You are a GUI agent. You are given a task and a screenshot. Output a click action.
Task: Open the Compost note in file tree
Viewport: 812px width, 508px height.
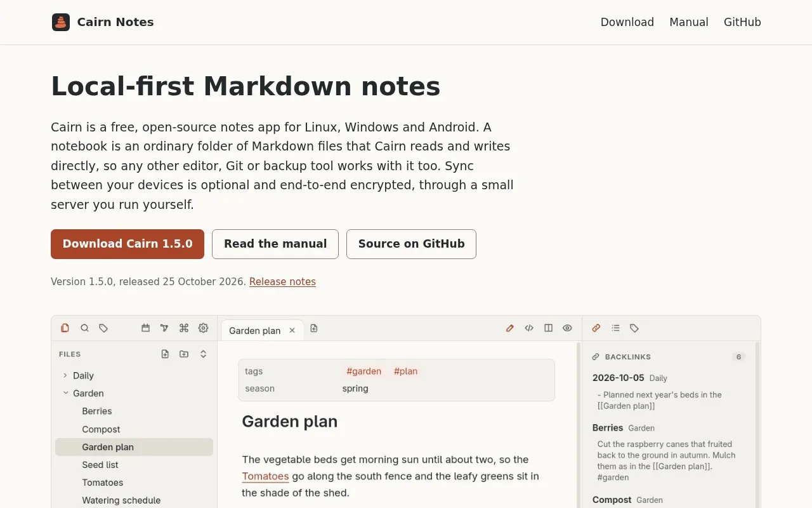134,429
